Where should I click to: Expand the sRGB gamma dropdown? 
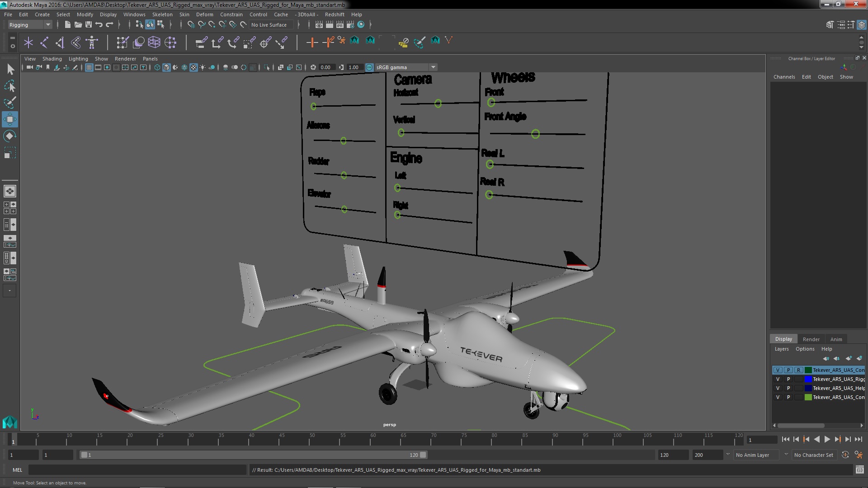433,67
